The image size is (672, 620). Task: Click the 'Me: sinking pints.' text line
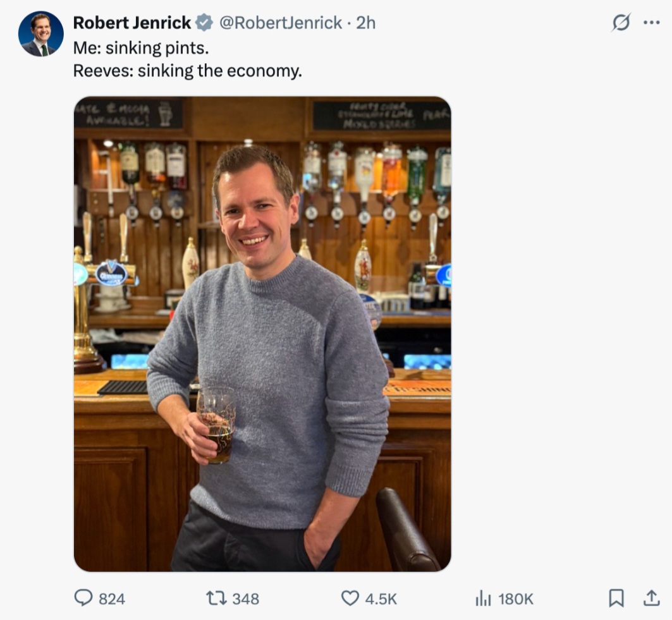pos(141,47)
